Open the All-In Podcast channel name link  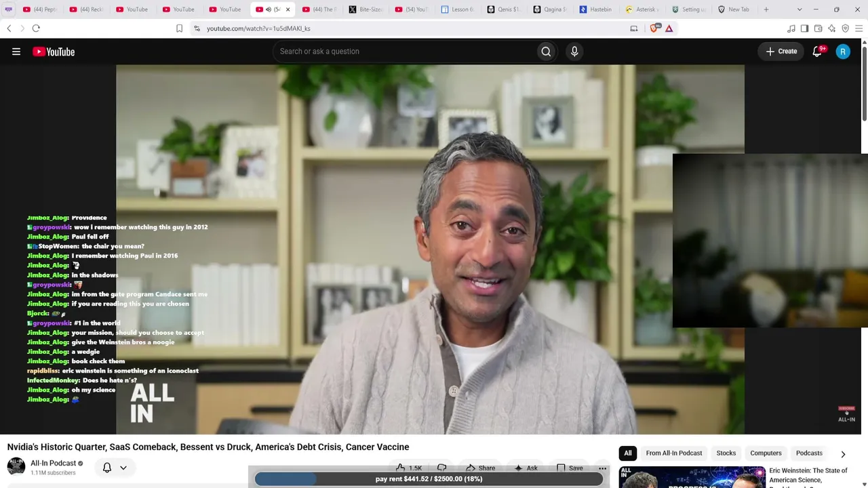click(54, 464)
